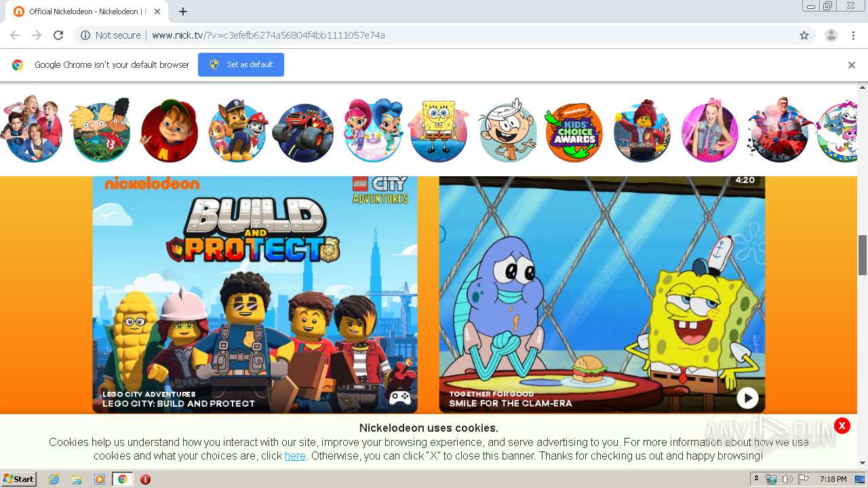The image size is (868, 488).
Task: Launch Internet Explorer from taskbar
Action: click(x=54, y=479)
